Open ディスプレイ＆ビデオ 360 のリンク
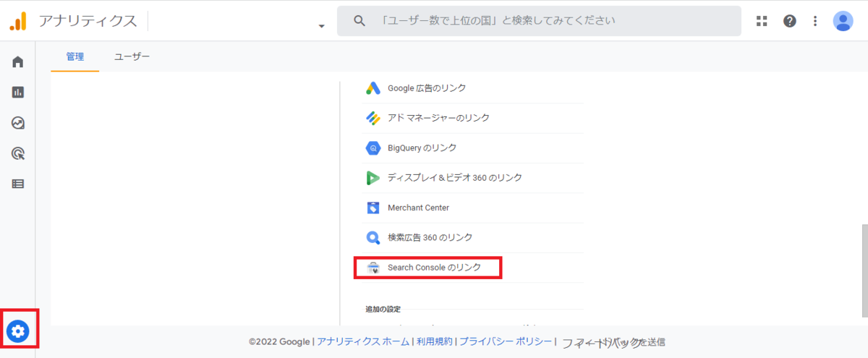Viewport: 868px width, 358px height. tap(454, 178)
